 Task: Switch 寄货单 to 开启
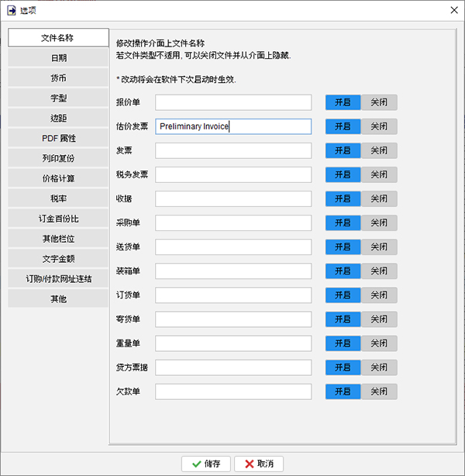pos(343,319)
